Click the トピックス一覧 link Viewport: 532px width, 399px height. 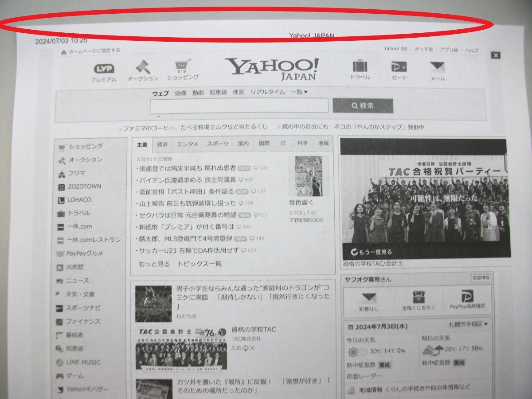coord(199,264)
